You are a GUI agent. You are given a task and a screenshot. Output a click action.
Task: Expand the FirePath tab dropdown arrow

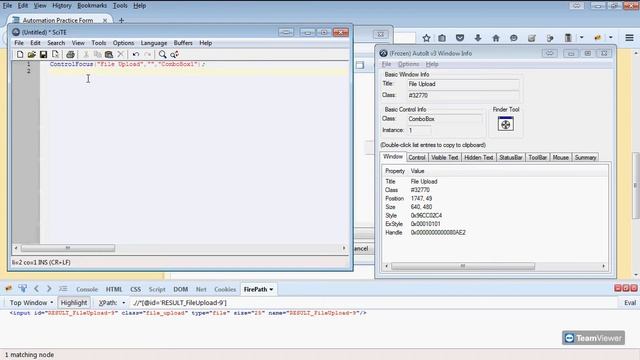271,289
